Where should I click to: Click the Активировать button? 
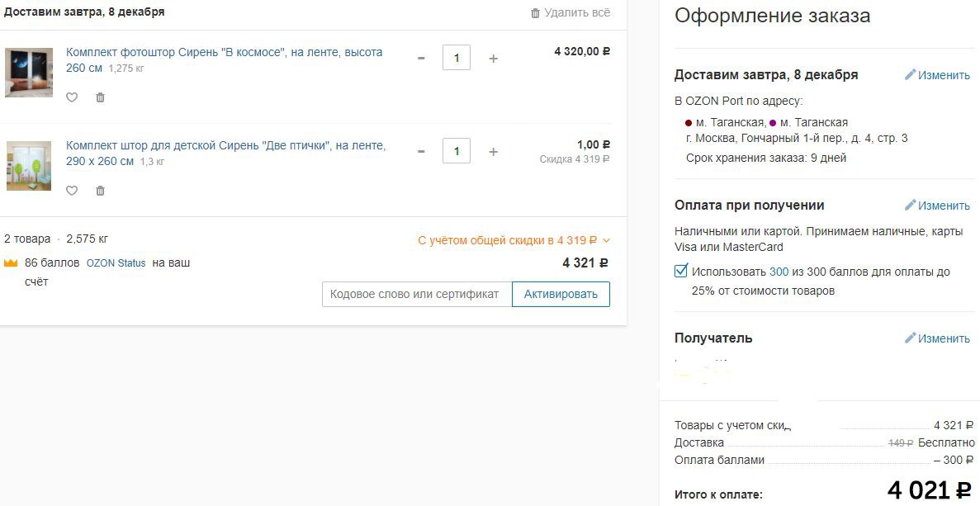click(561, 294)
